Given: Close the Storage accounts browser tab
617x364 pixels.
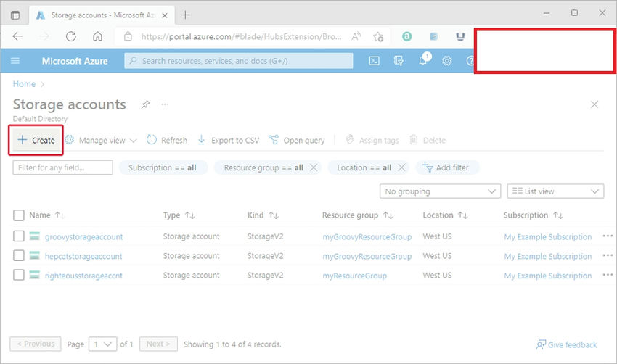Looking at the screenshot, I should click(165, 15).
